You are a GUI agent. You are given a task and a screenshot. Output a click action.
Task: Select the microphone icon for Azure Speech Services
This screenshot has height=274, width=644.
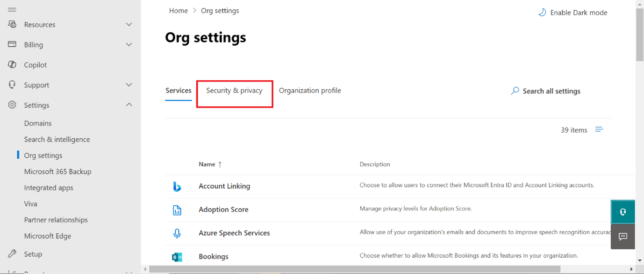(177, 233)
